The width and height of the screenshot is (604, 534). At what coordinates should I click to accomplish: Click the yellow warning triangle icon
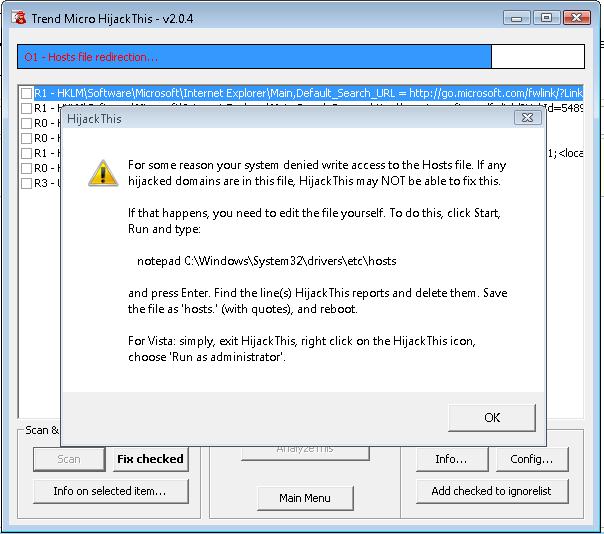[103, 173]
